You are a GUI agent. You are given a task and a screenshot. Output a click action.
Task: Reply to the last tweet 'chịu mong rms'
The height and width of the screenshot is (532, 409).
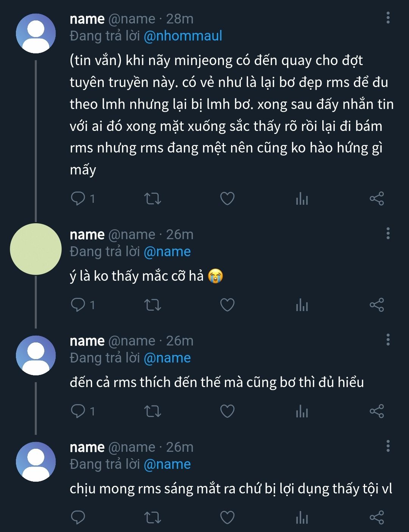pyautogui.click(x=78, y=517)
